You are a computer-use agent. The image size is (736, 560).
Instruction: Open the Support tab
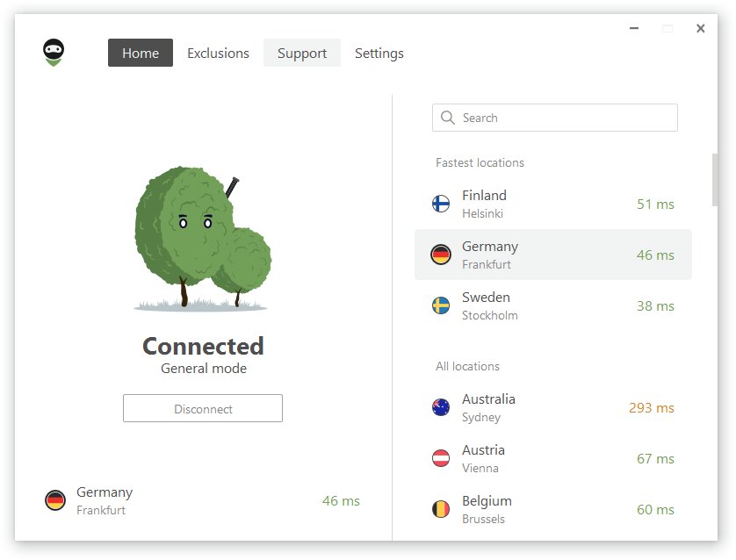[302, 53]
